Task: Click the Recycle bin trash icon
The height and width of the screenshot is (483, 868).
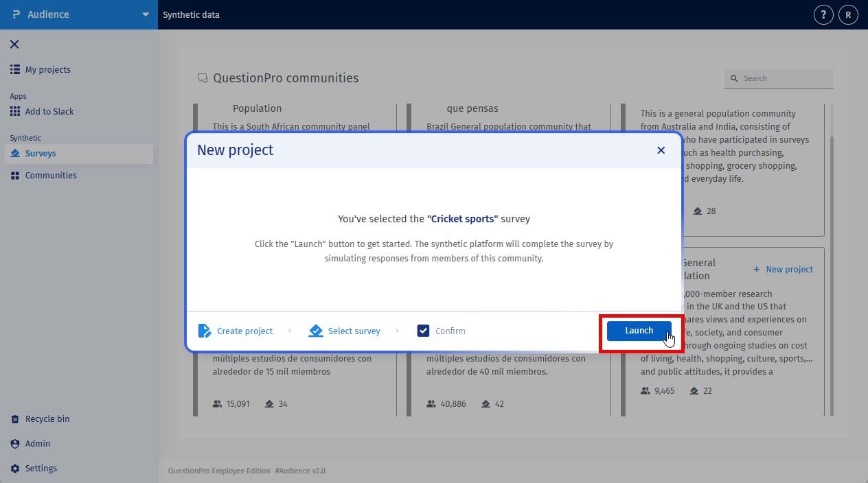Action: (15, 419)
